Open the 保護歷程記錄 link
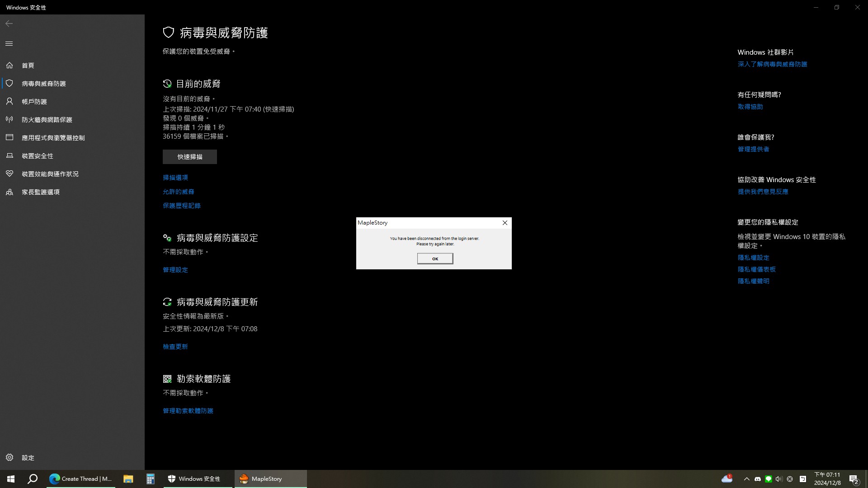868x488 pixels. 182,206
